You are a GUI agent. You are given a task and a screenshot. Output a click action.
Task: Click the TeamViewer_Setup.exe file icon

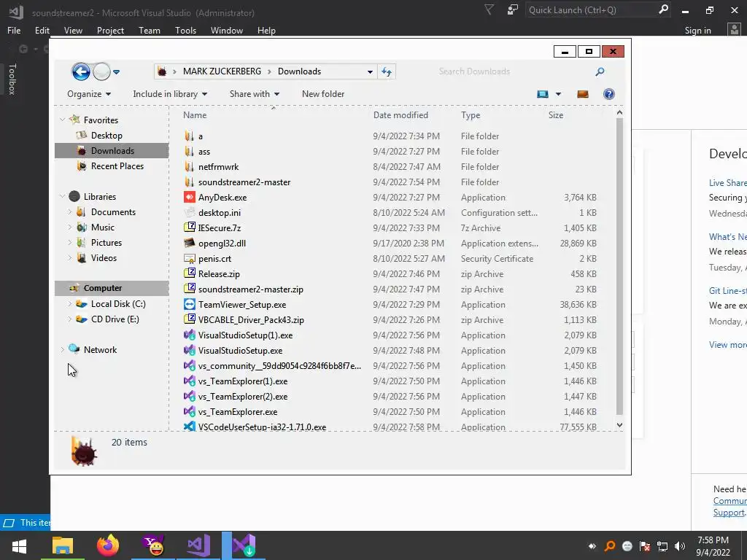tap(190, 304)
